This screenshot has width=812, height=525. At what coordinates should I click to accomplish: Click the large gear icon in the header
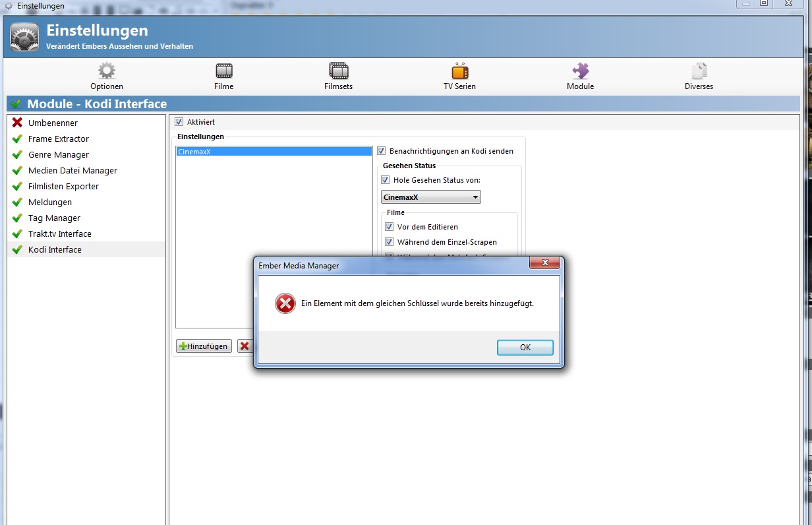(24, 37)
